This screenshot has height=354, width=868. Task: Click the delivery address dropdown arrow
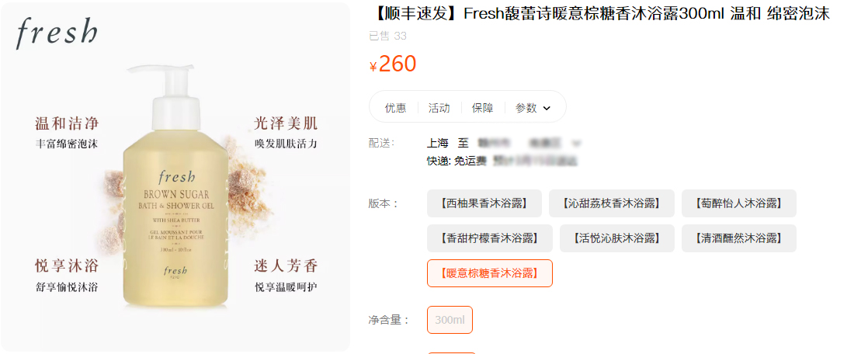tap(576, 144)
